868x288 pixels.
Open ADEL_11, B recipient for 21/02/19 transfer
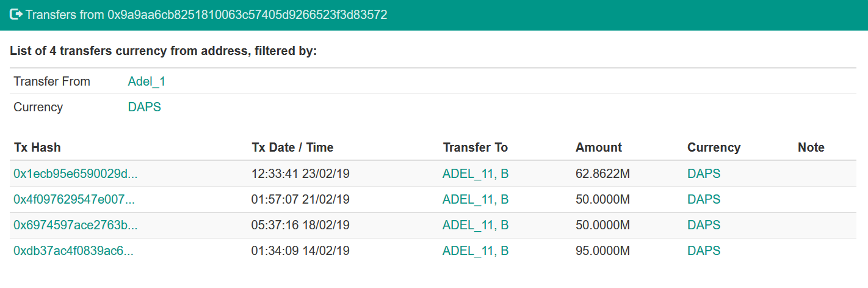476,199
